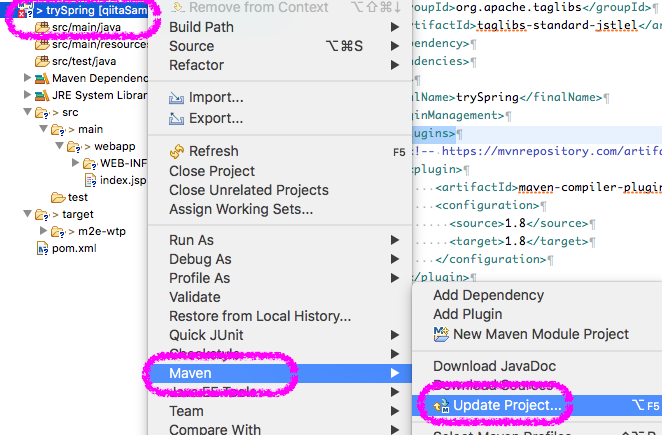Click the pom.xml file icon
Screen dimensions: 662x435
tap(43, 249)
